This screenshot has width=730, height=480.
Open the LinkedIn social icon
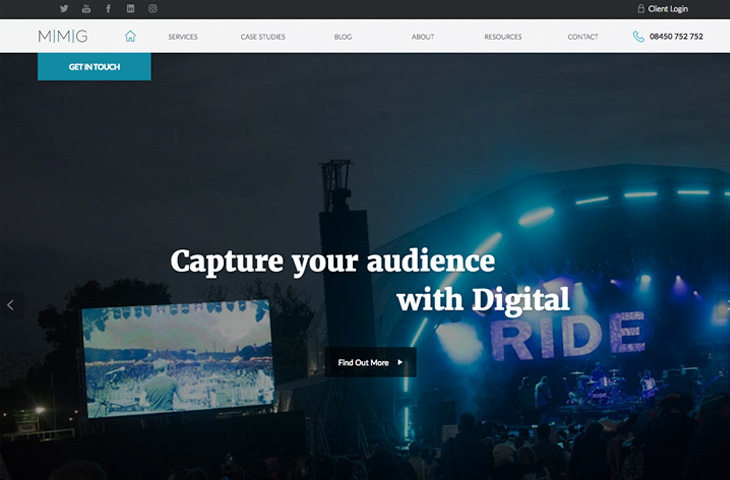pyautogui.click(x=130, y=8)
